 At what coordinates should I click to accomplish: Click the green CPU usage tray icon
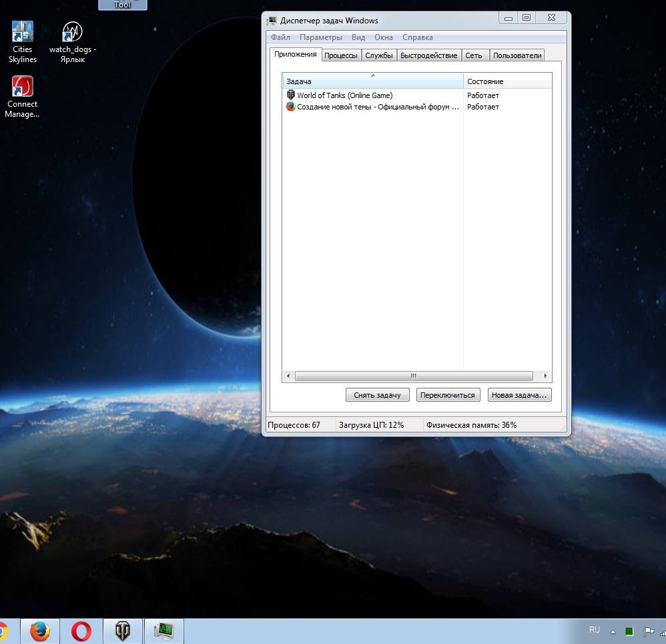coord(629,631)
